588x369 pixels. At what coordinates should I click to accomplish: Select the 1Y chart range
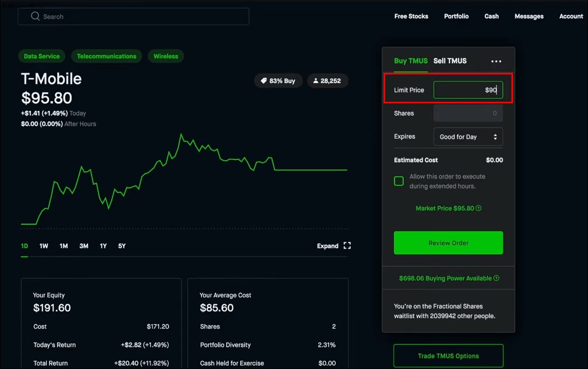[x=103, y=246]
